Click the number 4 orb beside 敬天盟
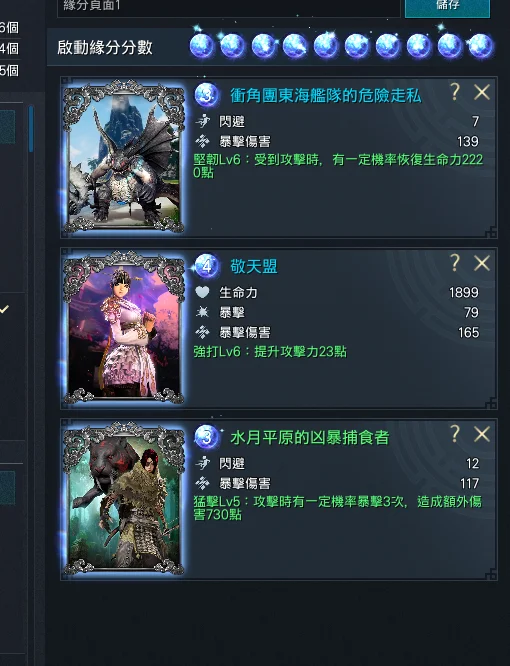 pyautogui.click(x=207, y=266)
